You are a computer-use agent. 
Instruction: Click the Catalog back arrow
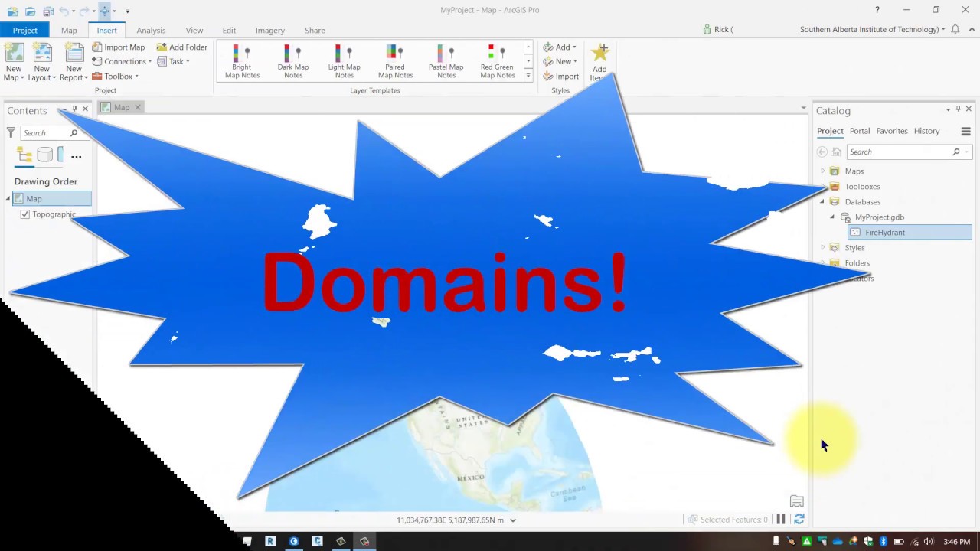(822, 152)
